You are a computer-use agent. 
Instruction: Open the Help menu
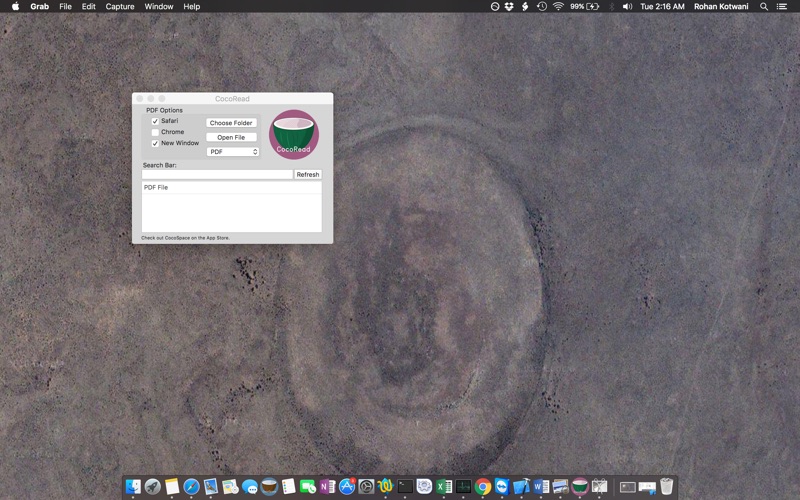point(192,6)
